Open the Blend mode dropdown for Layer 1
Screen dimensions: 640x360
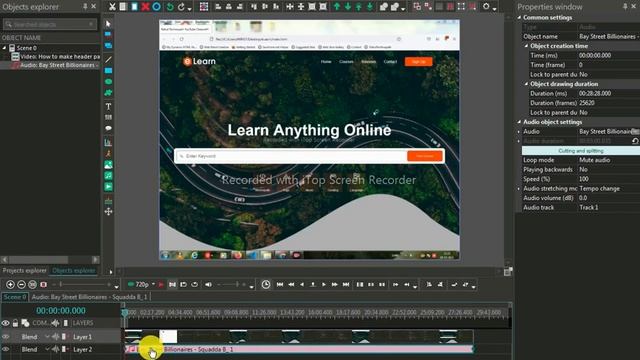click(47, 337)
